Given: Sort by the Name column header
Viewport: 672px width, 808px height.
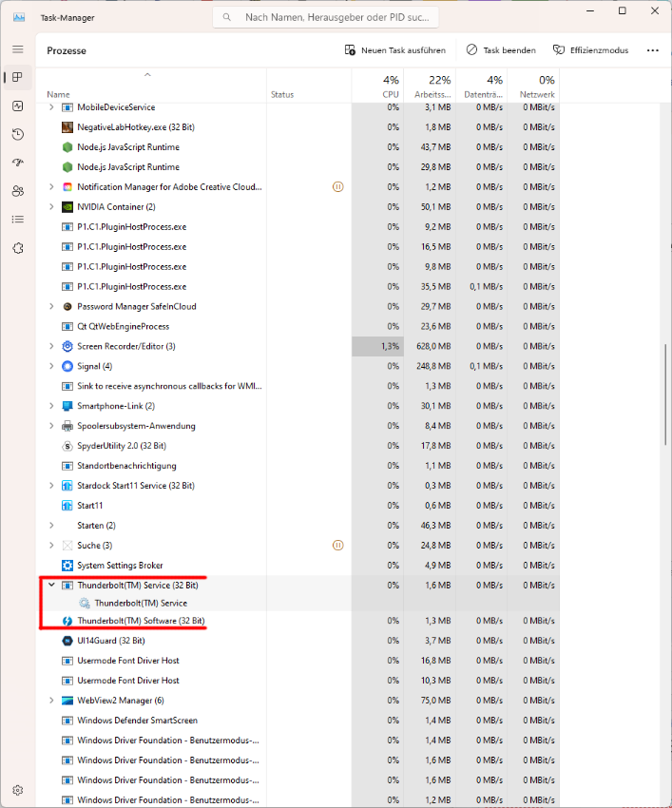Looking at the screenshot, I should (x=59, y=94).
